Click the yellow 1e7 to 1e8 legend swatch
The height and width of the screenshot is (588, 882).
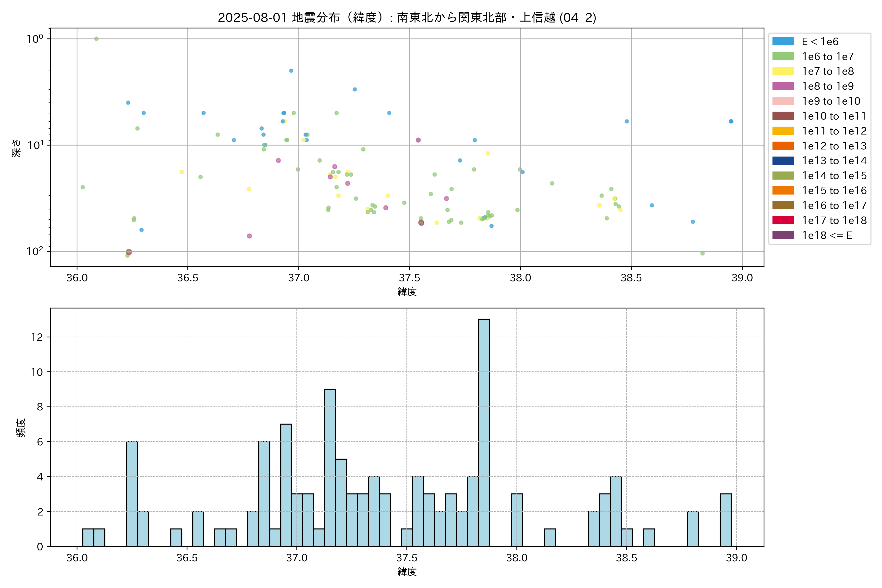pyautogui.click(x=783, y=71)
